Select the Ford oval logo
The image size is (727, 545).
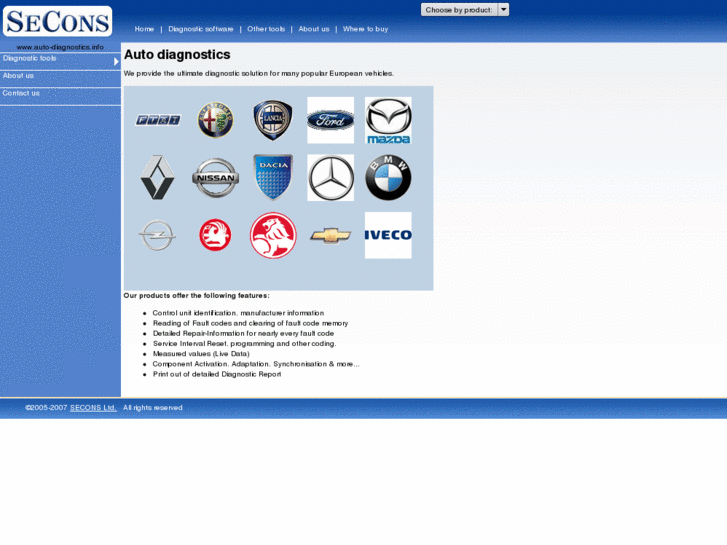pyautogui.click(x=330, y=120)
